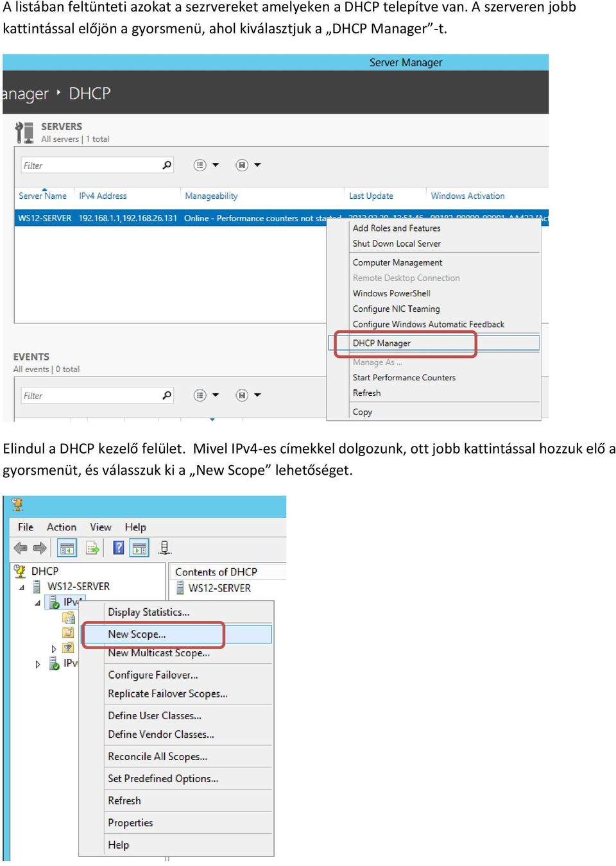Choose Replicate Failover Scopes...
The width and height of the screenshot is (616, 866).
[x=167, y=693]
